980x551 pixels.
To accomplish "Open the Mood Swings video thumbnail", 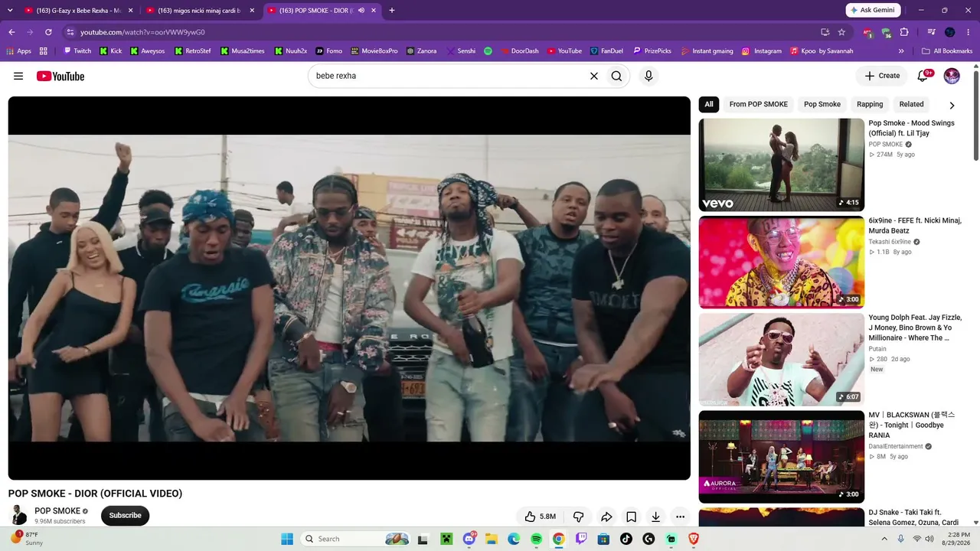I will (782, 165).
